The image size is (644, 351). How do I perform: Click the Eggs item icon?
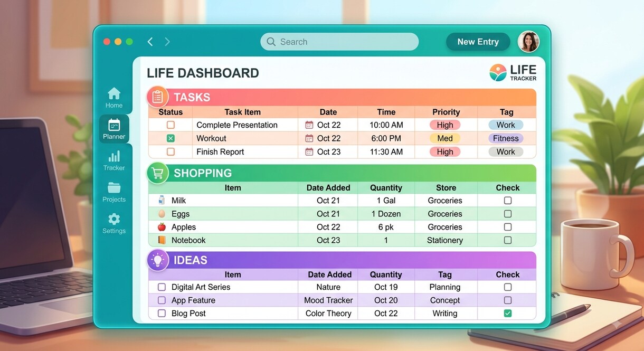point(162,214)
